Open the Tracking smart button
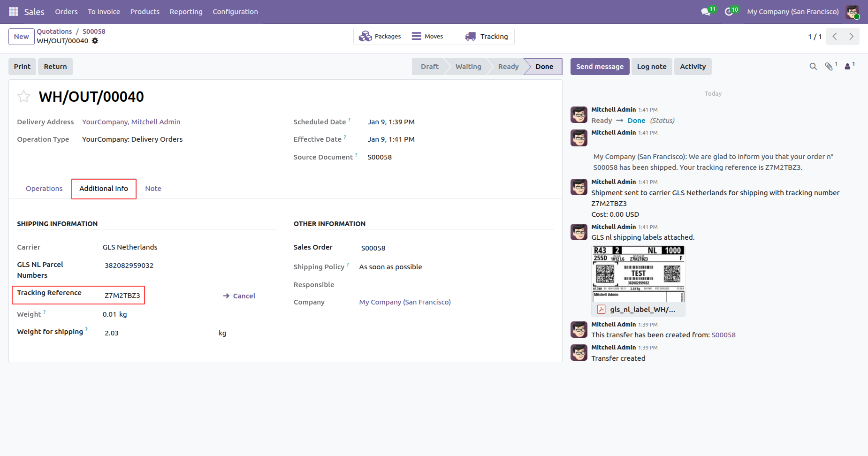The height and width of the screenshot is (456, 868). pyautogui.click(x=487, y=37)
